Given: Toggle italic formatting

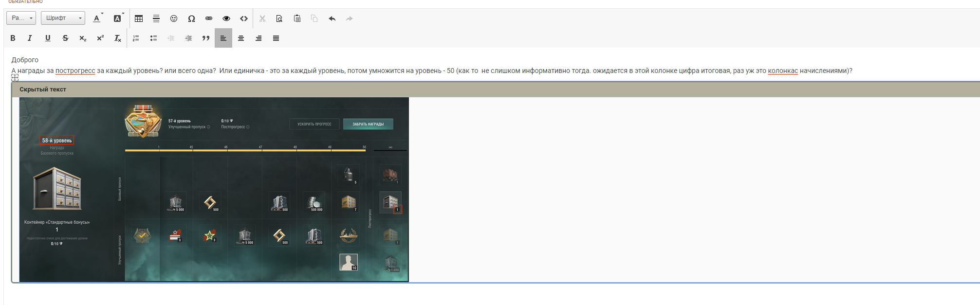Looking at the screenshot, I should tap(30, 38).
